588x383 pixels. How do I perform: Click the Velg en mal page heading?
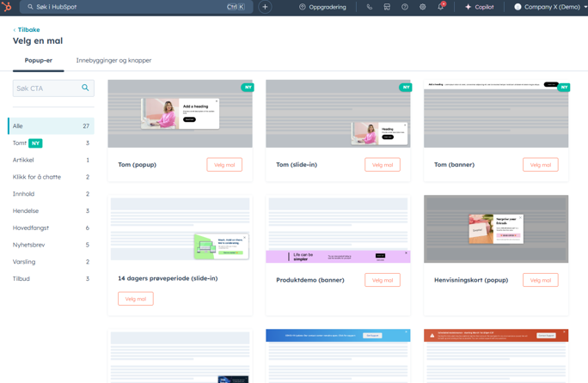pyautogui.click(x=38, y=41)
